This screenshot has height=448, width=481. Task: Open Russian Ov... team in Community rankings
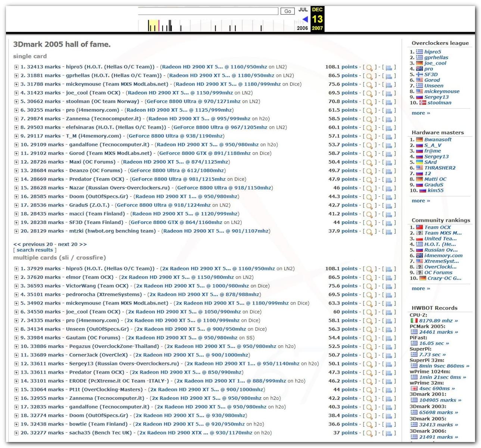[x=440, y=250]
